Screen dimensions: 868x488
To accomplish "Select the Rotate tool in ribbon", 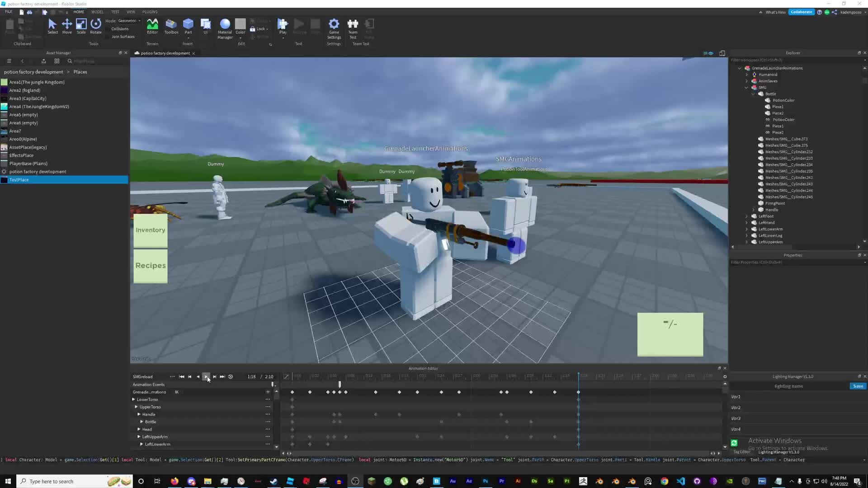I will tap(95, 26).
